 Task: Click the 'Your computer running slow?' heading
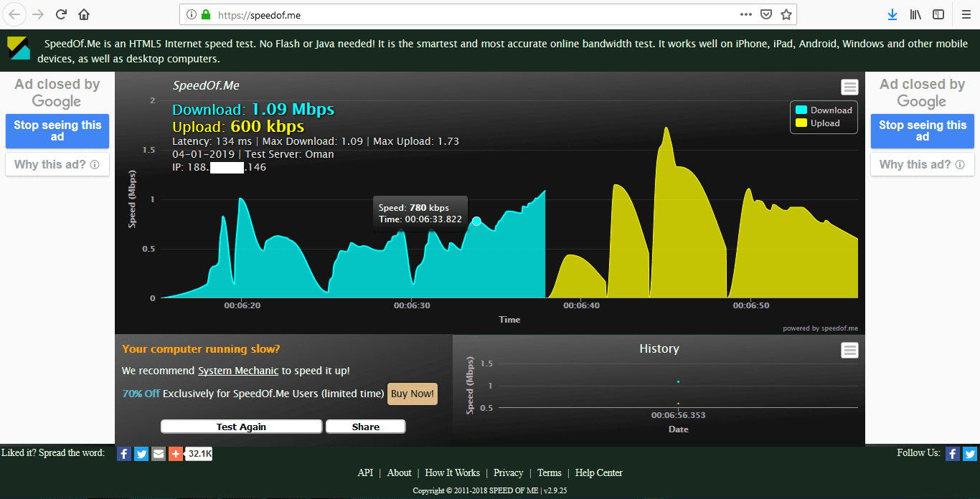coord(201,349)
